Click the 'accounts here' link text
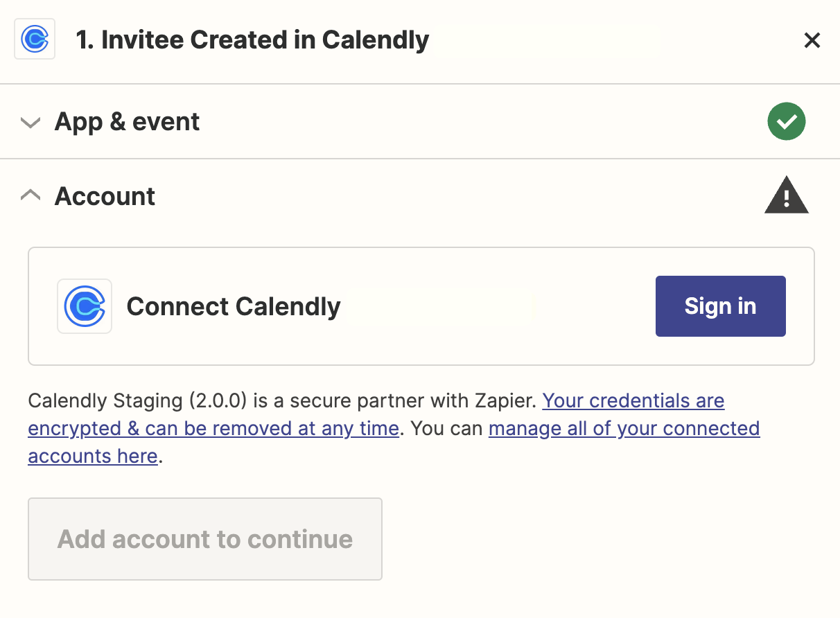The width and height of the screenshot is (840, 618). 92,456
